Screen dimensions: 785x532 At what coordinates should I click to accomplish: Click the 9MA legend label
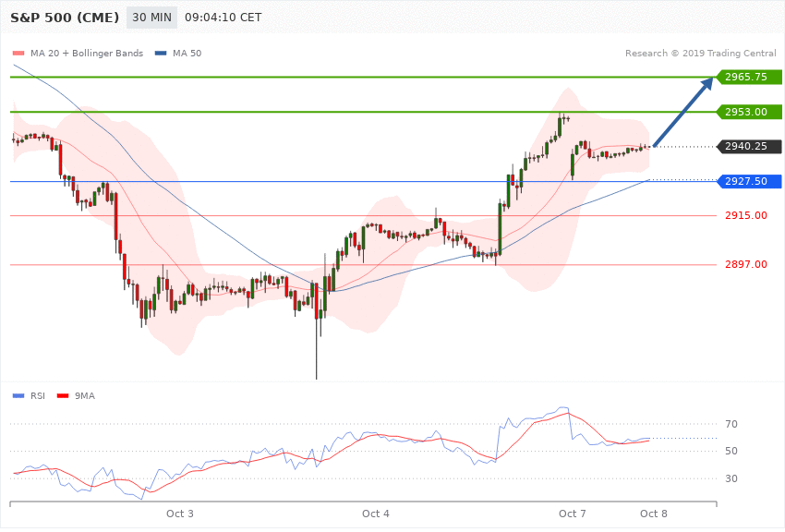pyautogui.click(x=85, y=396)
